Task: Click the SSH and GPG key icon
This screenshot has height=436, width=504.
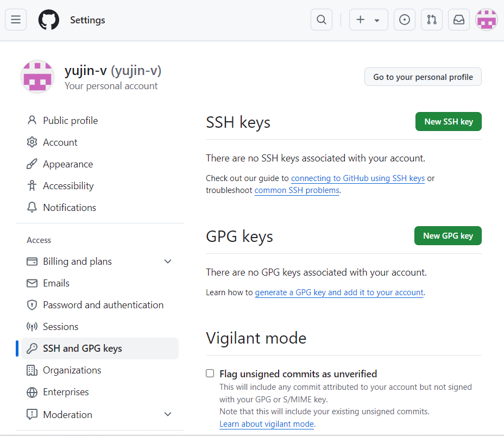Action: coord(32,348)
